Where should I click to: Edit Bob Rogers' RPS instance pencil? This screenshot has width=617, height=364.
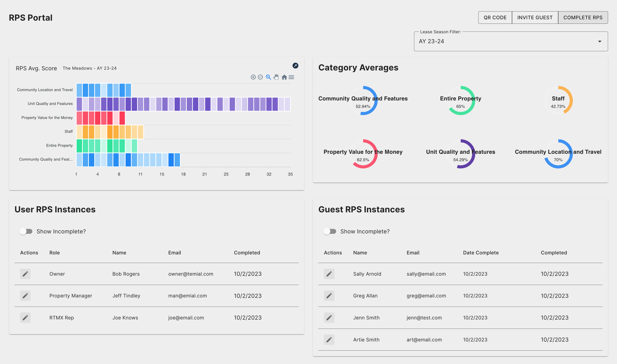pos(25,274)
